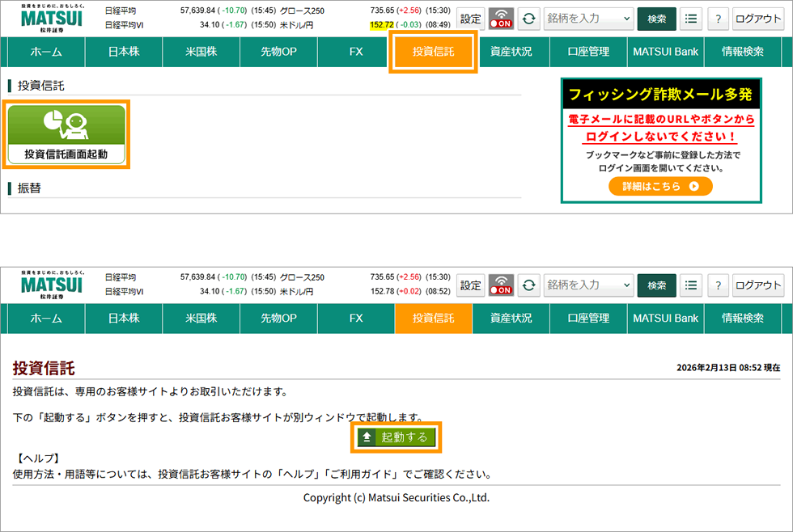Click the question mark help icon in lower header
Image resolution: width=793 pixels, height=532 pixels.
click(718, 285)
